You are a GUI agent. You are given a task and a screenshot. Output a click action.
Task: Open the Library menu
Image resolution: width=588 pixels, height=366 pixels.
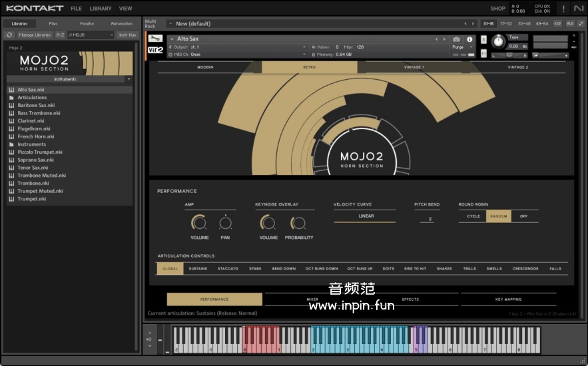click(101, 9)
